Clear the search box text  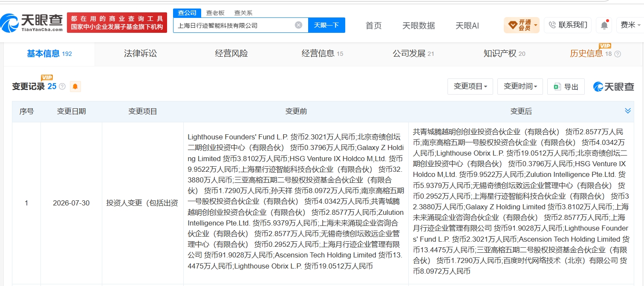point(299,25)
